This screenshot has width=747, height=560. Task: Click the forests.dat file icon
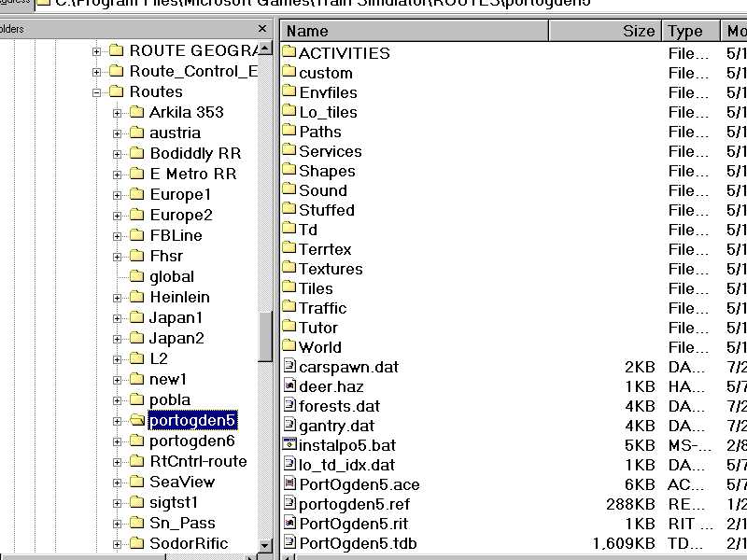click(289, 405)
